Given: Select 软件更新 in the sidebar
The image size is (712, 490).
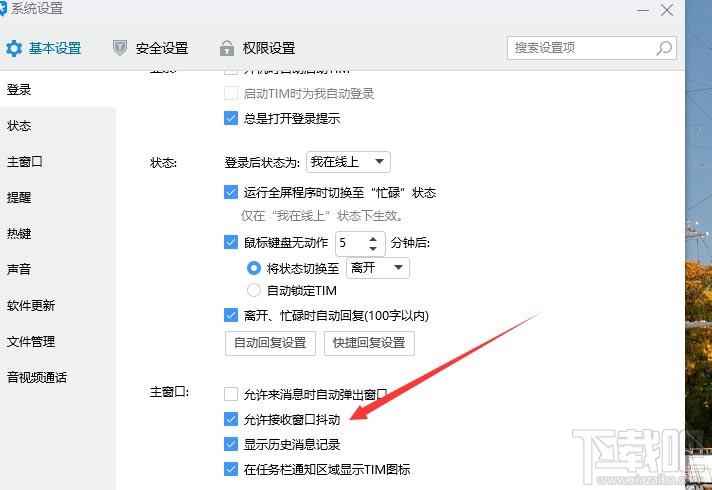Looking at the screenshot, I should coord(58,305).
